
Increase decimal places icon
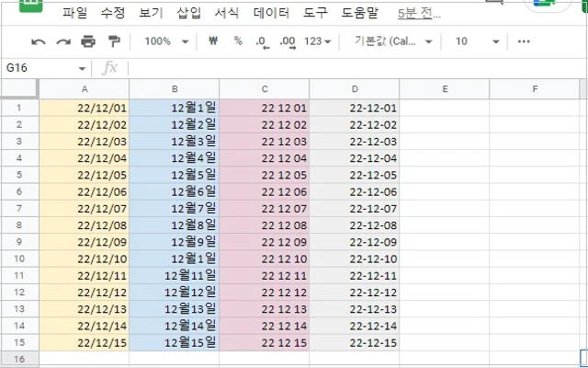point(288,41)
